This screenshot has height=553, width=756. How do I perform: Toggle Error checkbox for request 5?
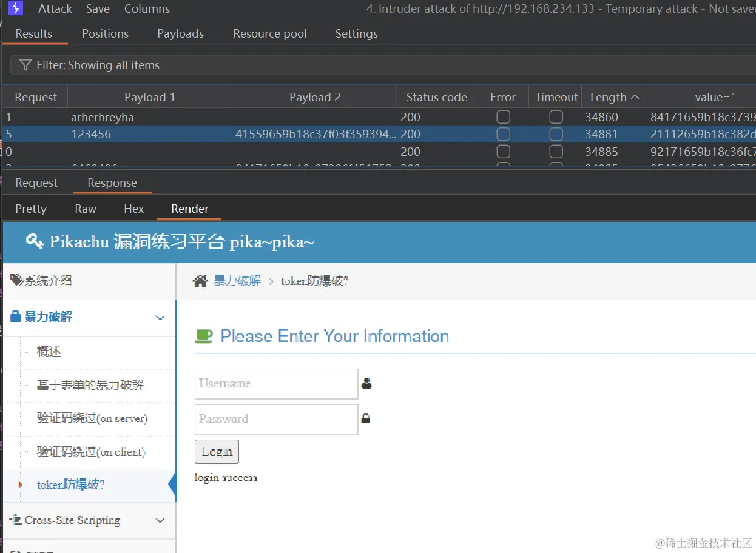coord(503,134)
